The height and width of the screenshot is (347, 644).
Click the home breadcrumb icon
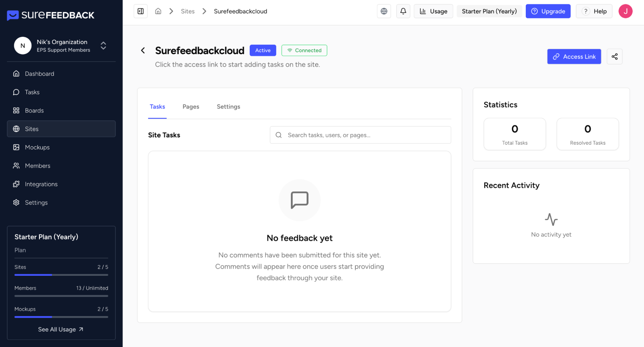158,11
